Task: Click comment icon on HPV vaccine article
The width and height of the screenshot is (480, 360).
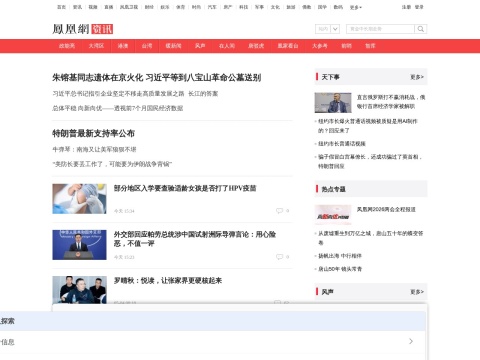Action: pyautogui.click(x=279, y=211)
